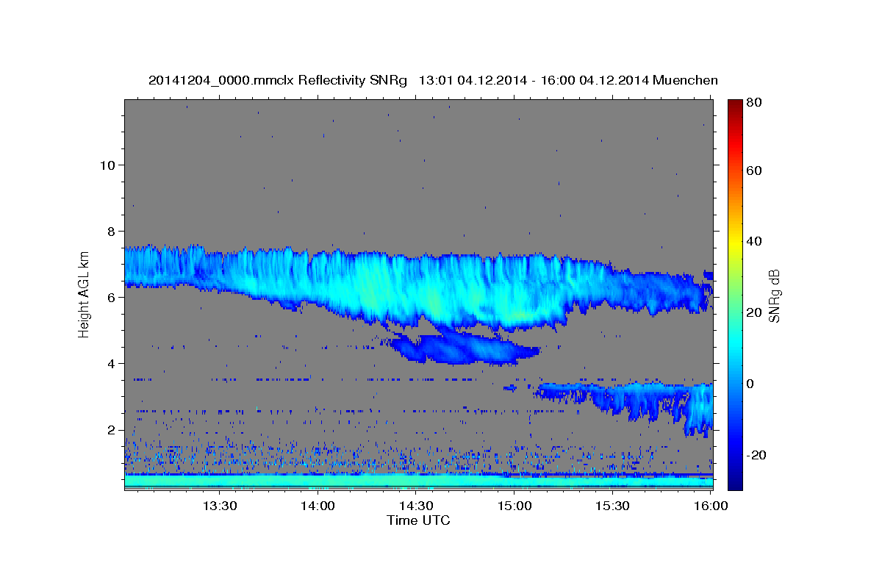Click the small detached cloud patch below main layer
882x588 pixels.
coord(463,349)
